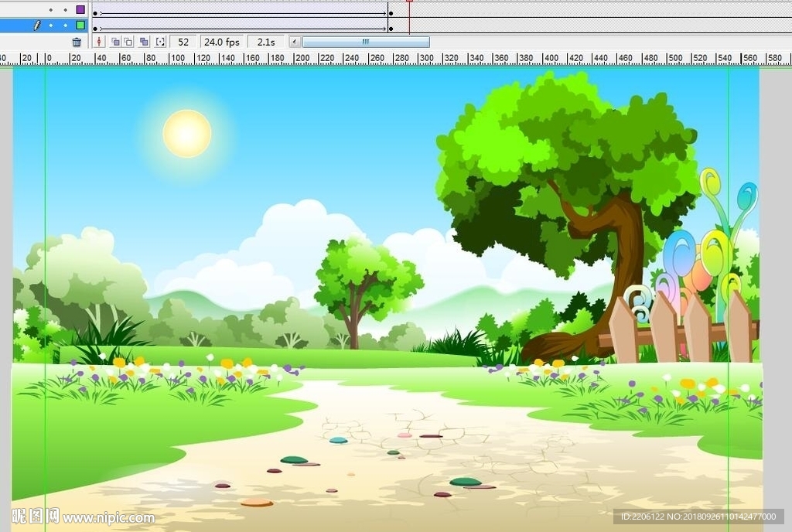This screenshot has width=792, height=532.
Task: Click the purple outline color square
Action: [x=80, y=9]
